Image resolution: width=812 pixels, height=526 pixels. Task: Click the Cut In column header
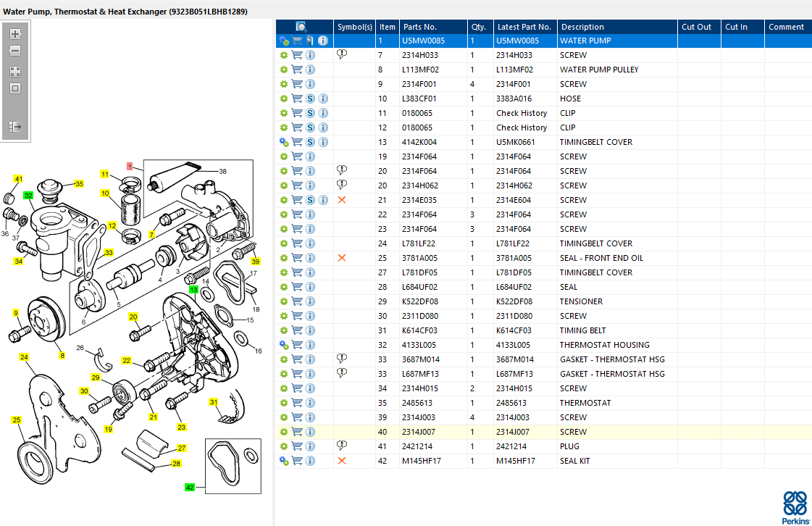pos(742,27)
